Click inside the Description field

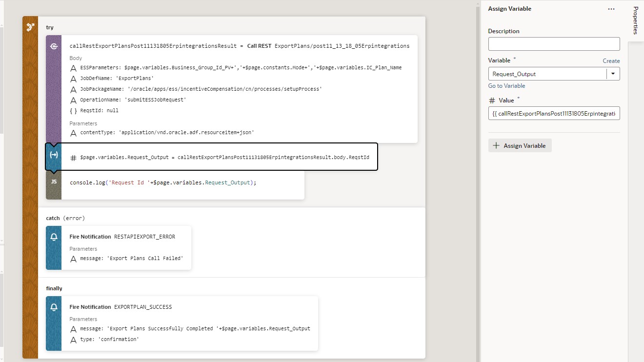(554, 43)
